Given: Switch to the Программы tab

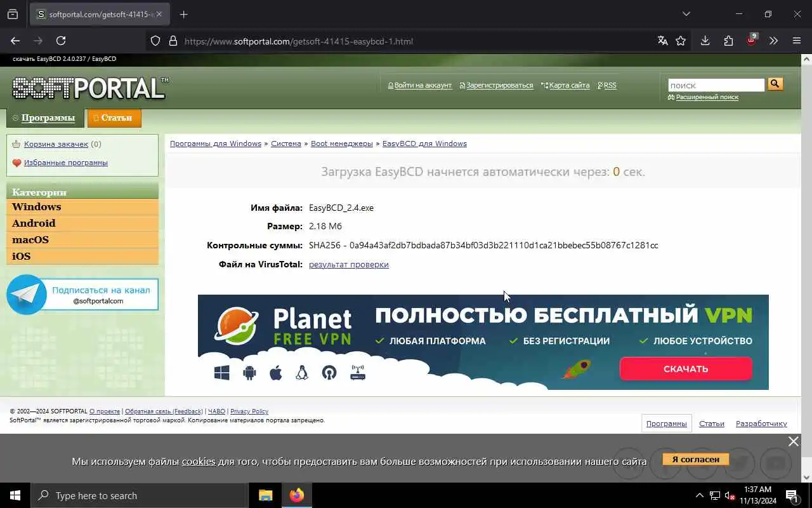Looking at the screenshot, I should (x=44, y=117).
